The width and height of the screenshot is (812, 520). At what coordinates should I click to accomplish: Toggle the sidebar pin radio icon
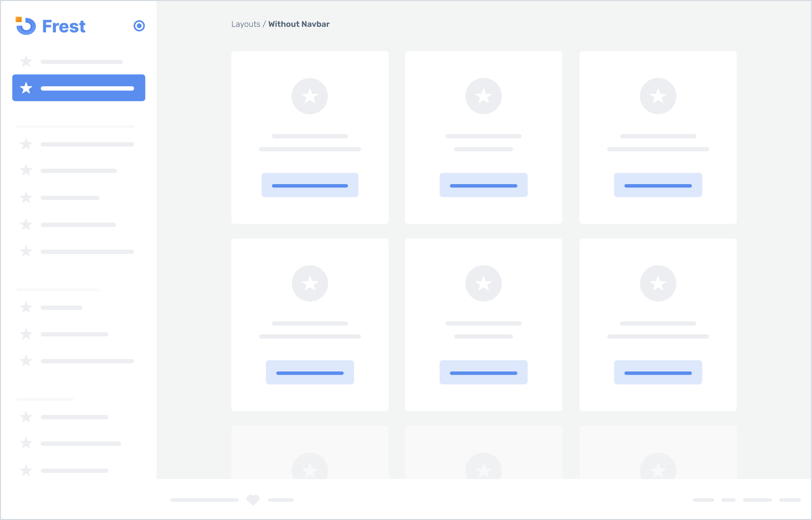[x=139, y=26]
